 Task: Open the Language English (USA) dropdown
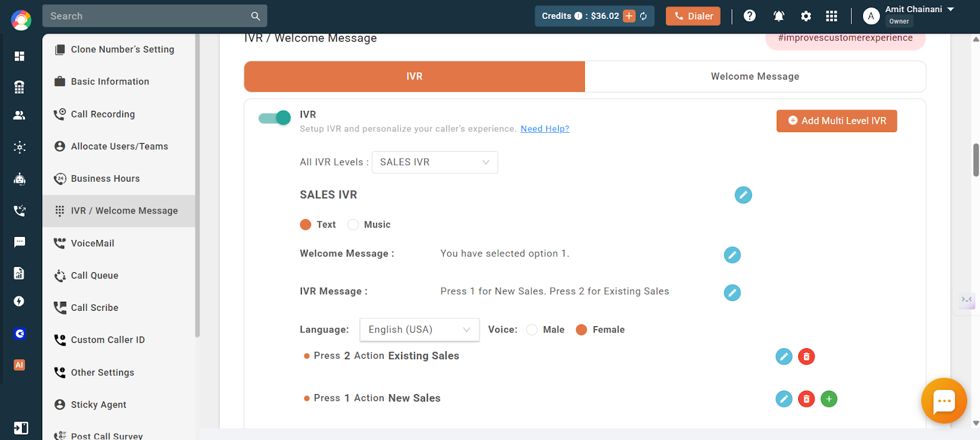pos(420,330)
